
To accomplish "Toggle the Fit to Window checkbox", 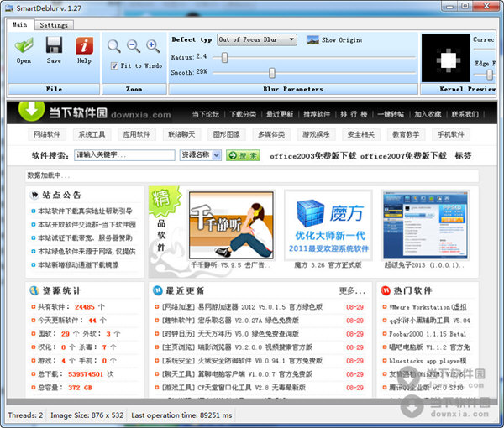I will [115, 65].
